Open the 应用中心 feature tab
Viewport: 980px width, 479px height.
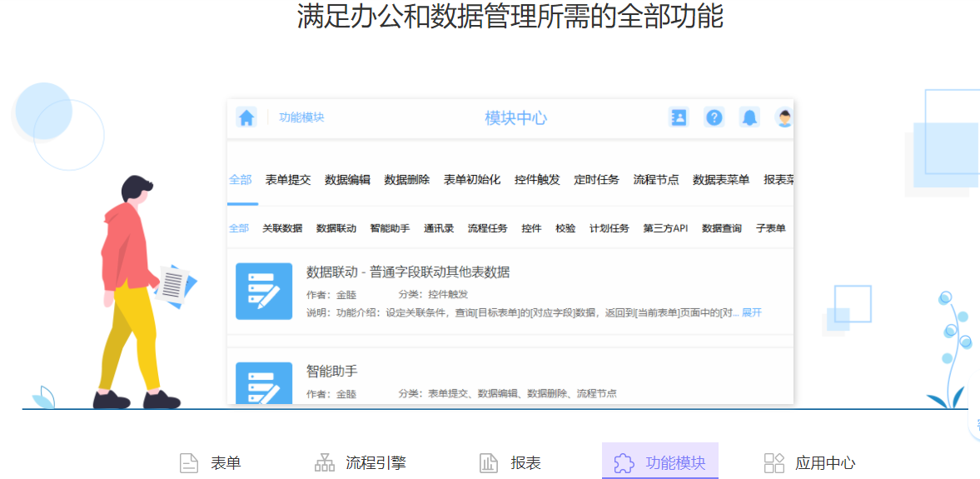809,463
